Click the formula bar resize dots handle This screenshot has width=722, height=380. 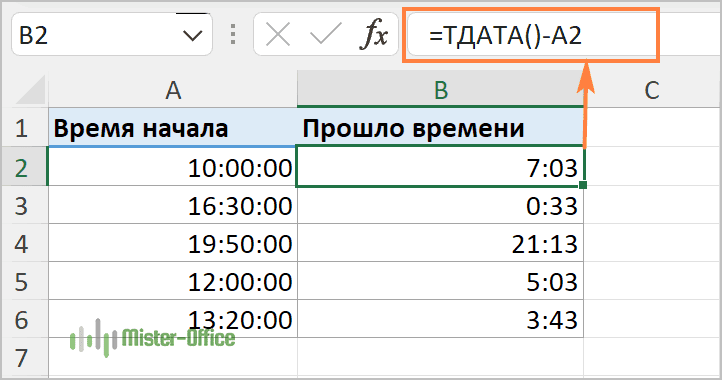pyautogui.click(x=233, y=35)
